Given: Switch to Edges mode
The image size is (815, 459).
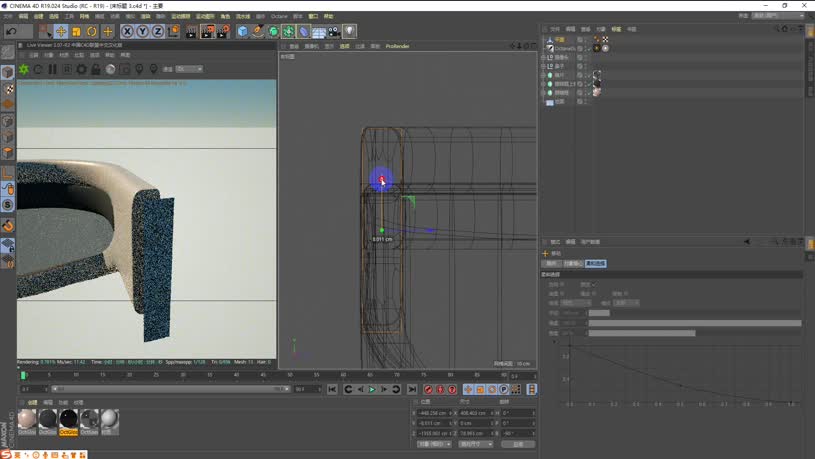Looking at the screenshot, I should pyautogui.click(x=8, y=137).
